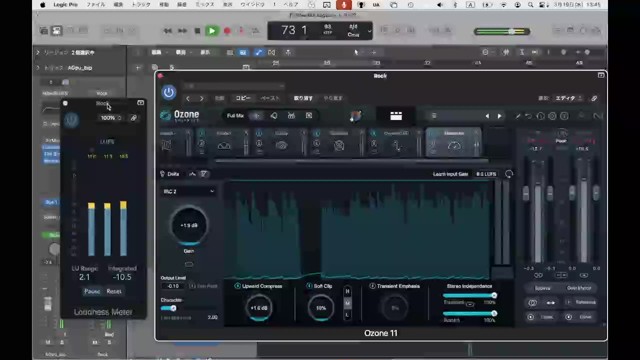Click the Ozone undo history icon
This screenshot has height=360, width=640.
[540, 116]
